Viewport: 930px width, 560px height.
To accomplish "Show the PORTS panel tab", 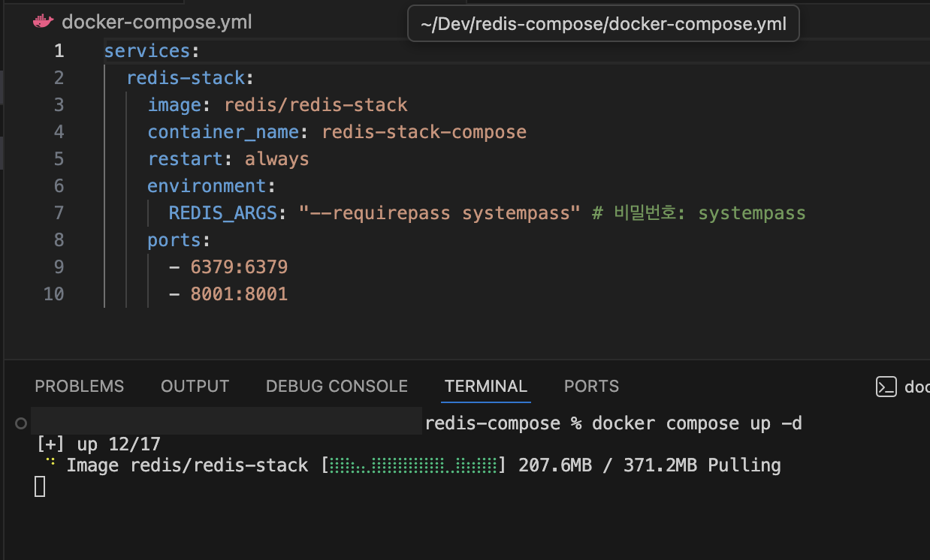I will (591, 387).
